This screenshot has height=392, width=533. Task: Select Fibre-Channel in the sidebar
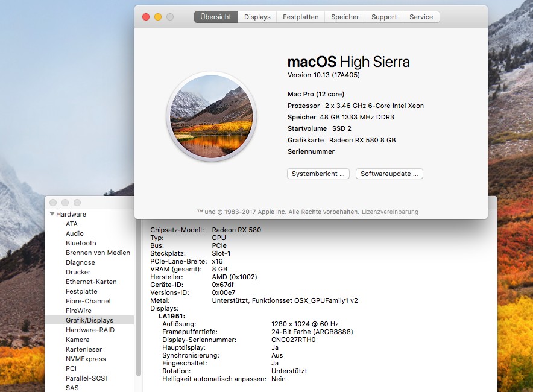(x=88, y=301)
